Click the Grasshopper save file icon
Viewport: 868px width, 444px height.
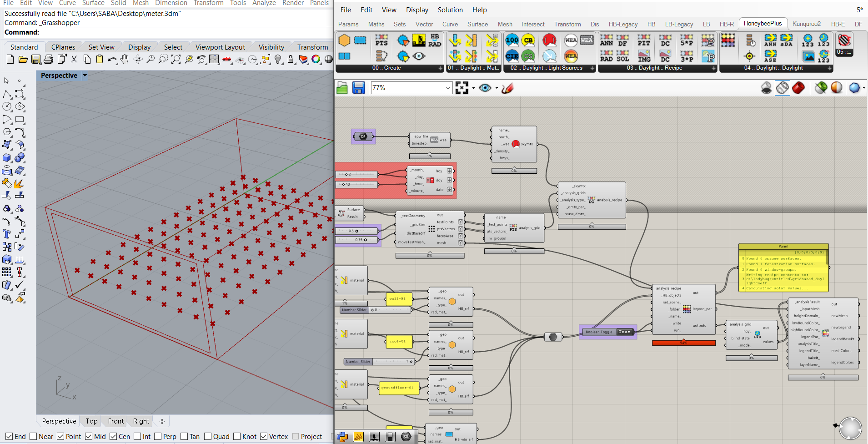coord(359,88)
